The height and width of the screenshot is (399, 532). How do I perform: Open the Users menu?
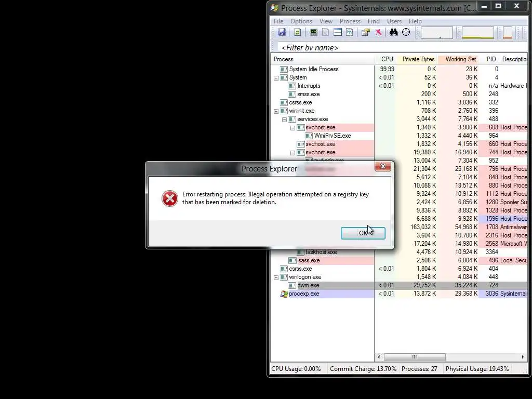point(394,21)
